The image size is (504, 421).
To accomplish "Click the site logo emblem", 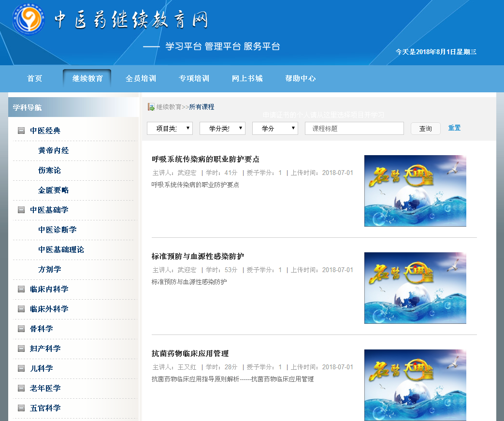I will point(29,20).
